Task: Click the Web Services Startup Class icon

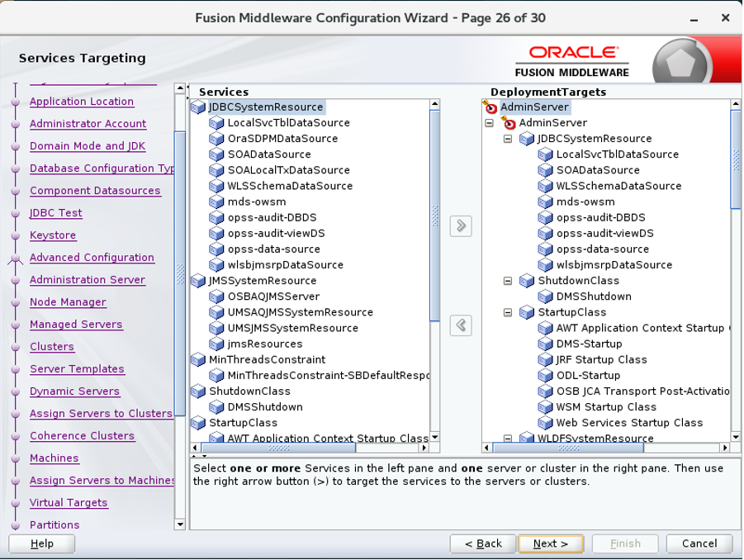Action: [x=545, y=423]
